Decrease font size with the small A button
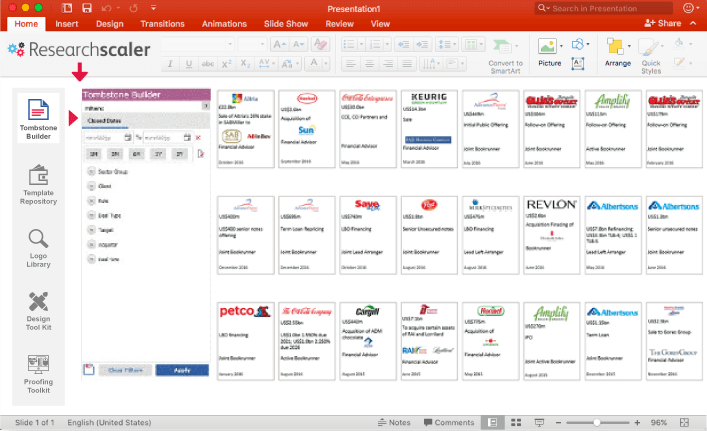This screenshot has width=707, height=431. (298, 44)
